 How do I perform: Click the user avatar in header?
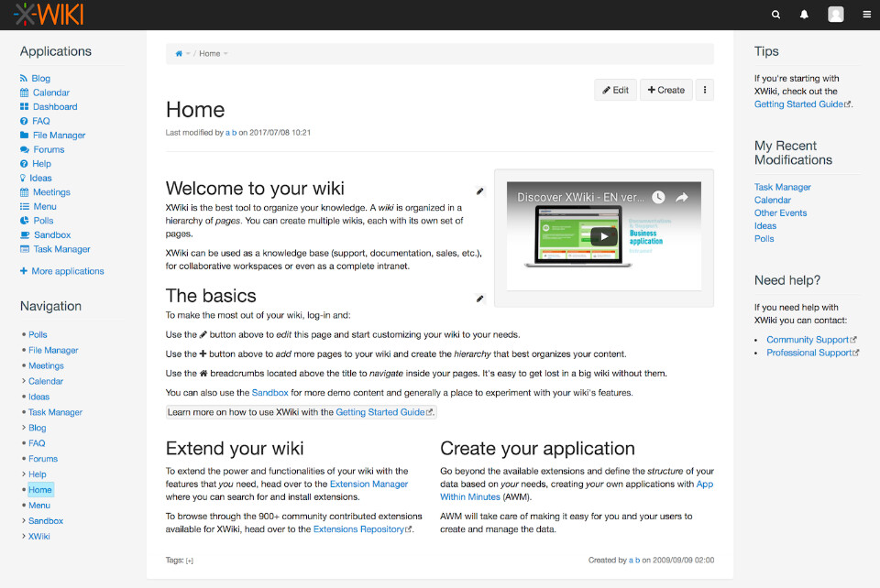tap(835, 15)
